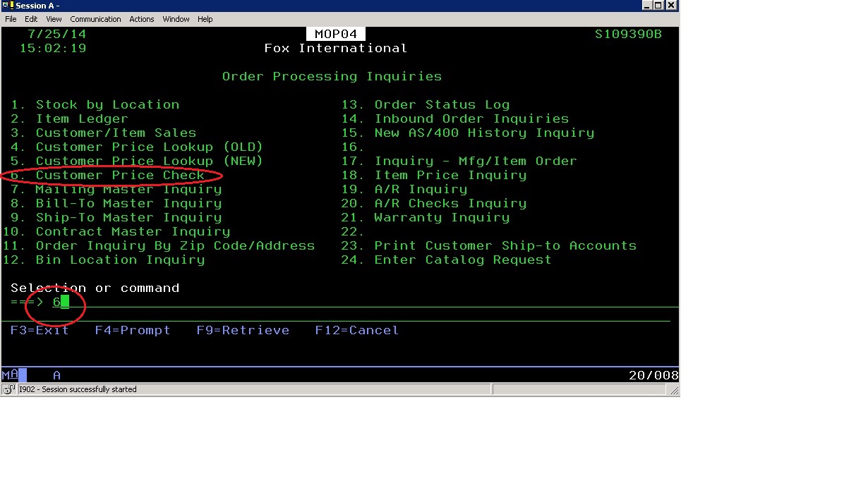Viewport: 868px width, 488px height.
Task: Click the F4=Prompt function key label
Action: point(133,331)
